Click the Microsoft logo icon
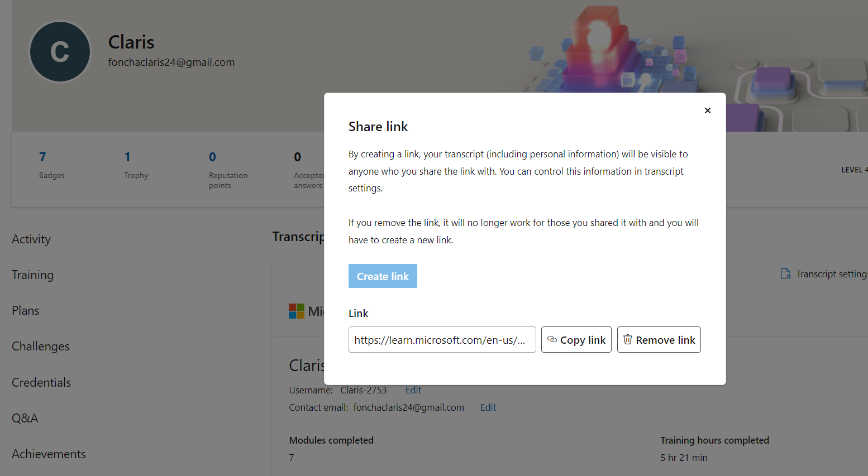This screenshot has width=868, height=476. tap(297, 311)
